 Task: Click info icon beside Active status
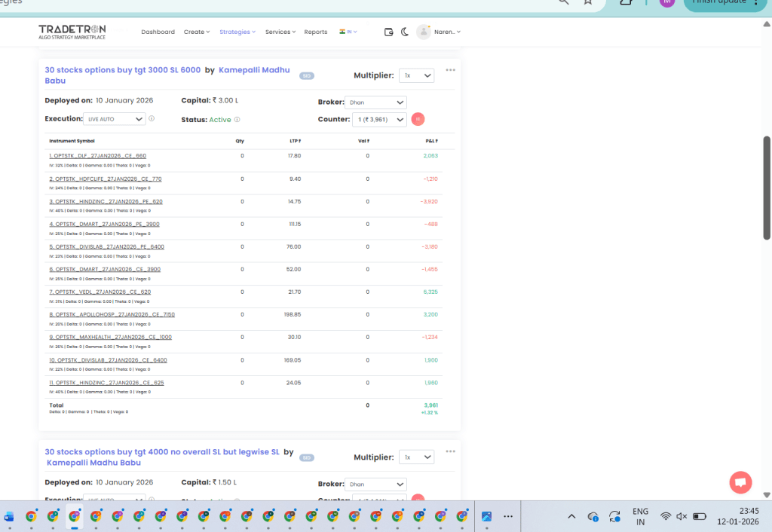tap(237, 120)
